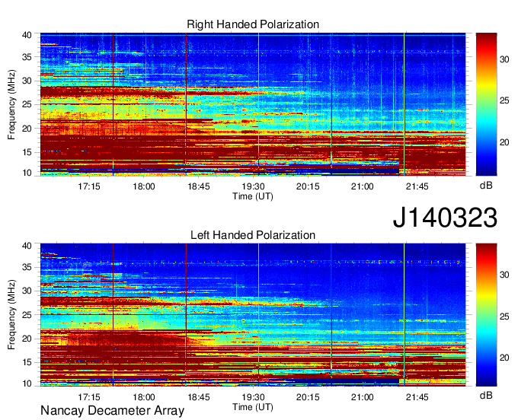Viewport: 518px width, 420px height.
Task: Click the 20 dB label on Right Handed color bar
Action: click(504, 142)
